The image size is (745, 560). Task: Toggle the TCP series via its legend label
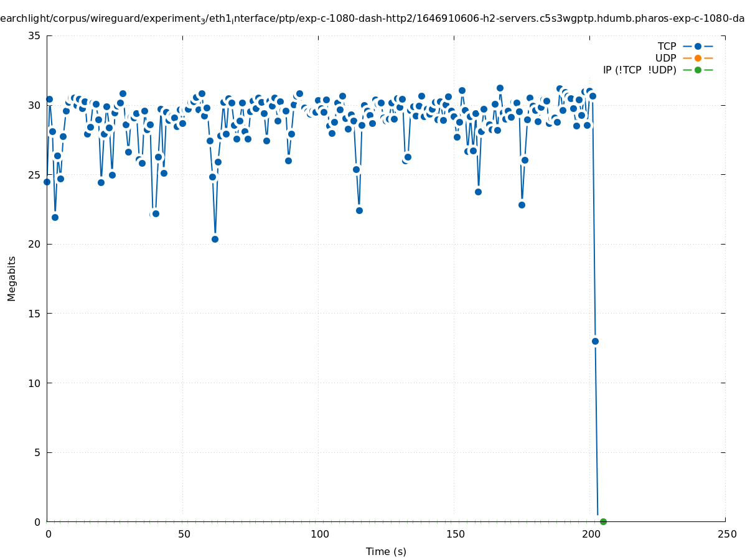667,46
